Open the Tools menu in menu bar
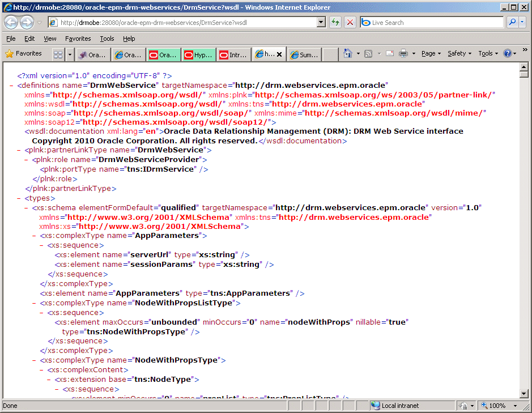 107,39
